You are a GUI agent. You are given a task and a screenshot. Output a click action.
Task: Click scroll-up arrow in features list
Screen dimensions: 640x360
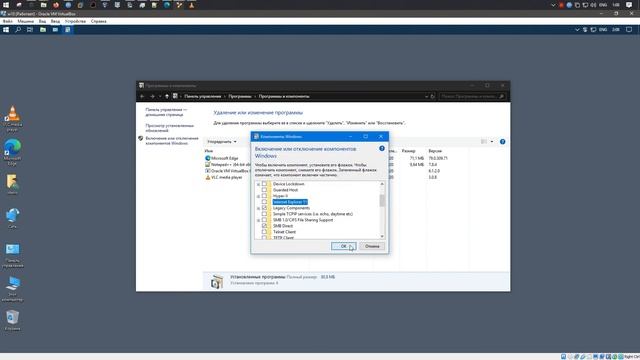click(x=382, y=184)
